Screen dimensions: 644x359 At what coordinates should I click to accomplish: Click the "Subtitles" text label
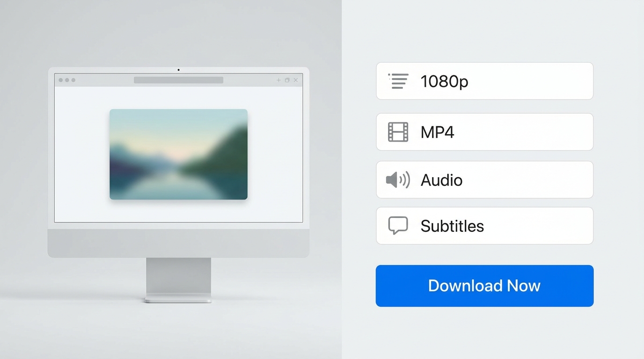coord(452,226)
